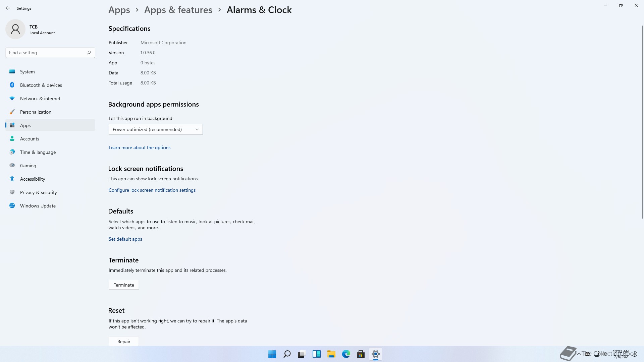Open Accounts settings
Viewport: 644px width, 362px height.
50,139
